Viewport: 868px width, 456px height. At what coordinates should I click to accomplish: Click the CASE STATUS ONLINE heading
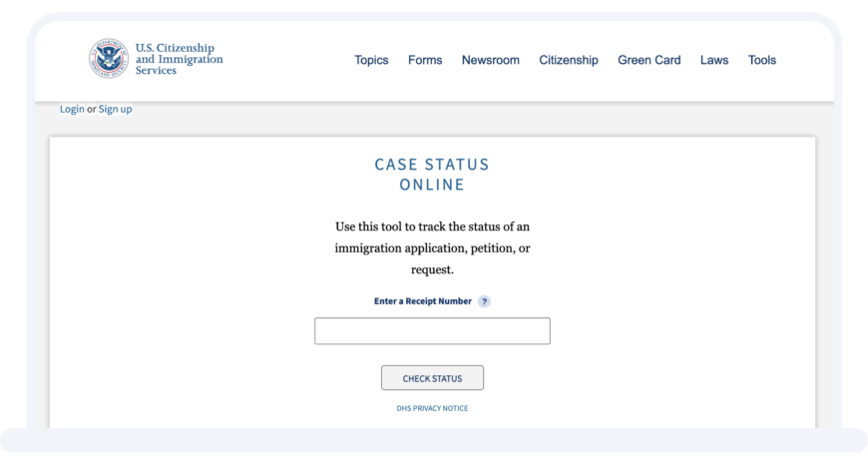[x=432, y=175]
